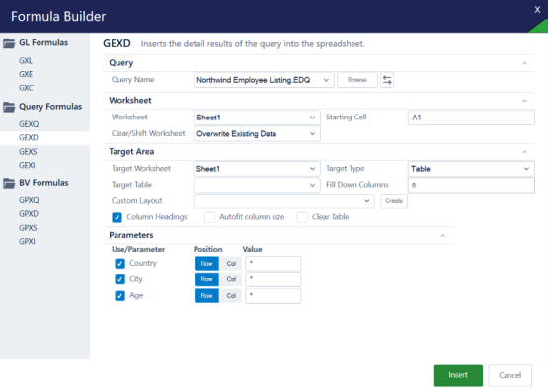Viewport: 548px width, 392px height.
Task: Click the Age value field
Action: pos(273,296)
